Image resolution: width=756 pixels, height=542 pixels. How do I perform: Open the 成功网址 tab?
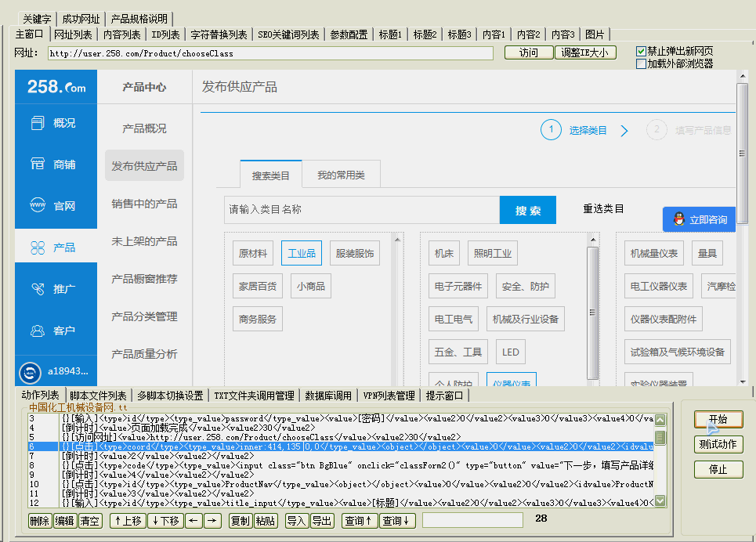[x=81, y=19]
